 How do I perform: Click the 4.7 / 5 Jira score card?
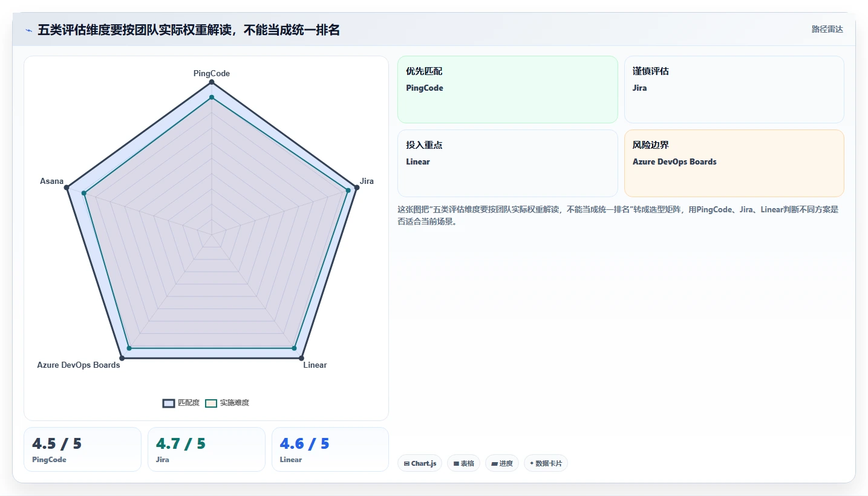206,449
